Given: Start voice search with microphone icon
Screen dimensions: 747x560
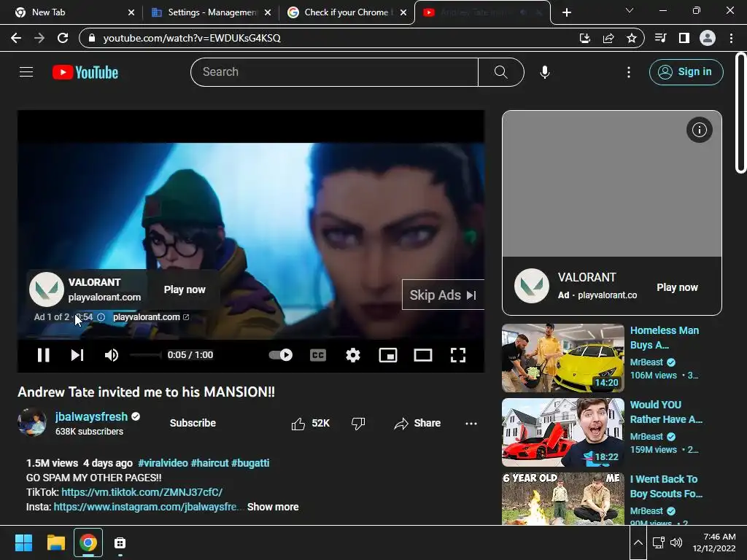Looking at the screenshot, I should coord(544,72).
